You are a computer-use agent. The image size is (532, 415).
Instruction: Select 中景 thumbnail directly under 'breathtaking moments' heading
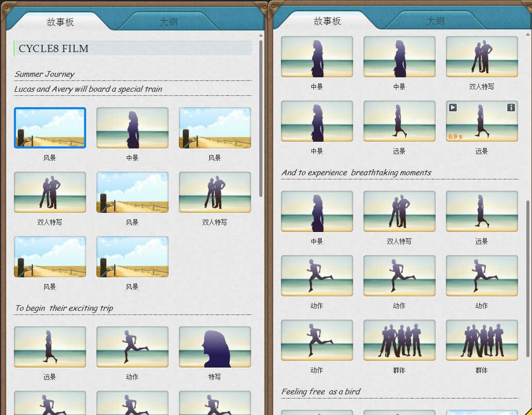317,211
